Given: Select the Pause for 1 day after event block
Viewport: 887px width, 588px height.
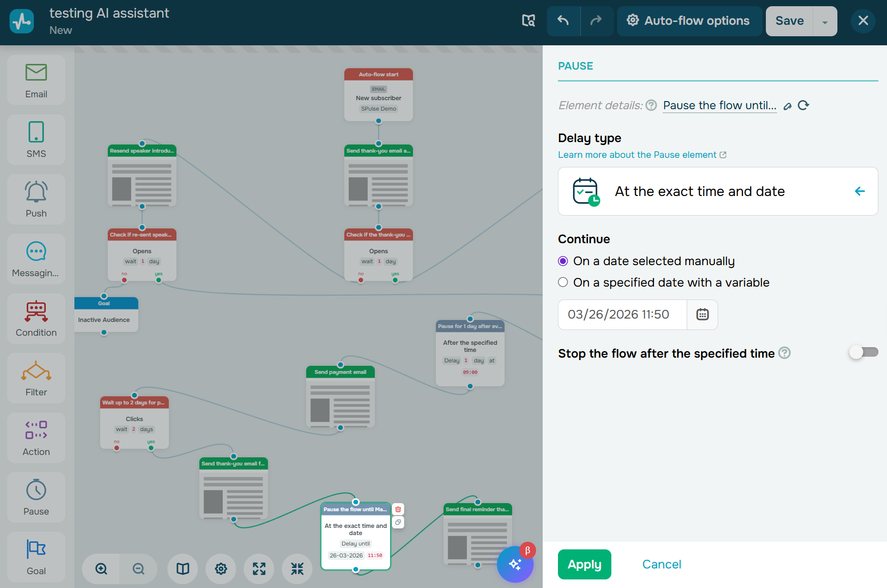Looking at the screenshot, I should tap(470, 353).
